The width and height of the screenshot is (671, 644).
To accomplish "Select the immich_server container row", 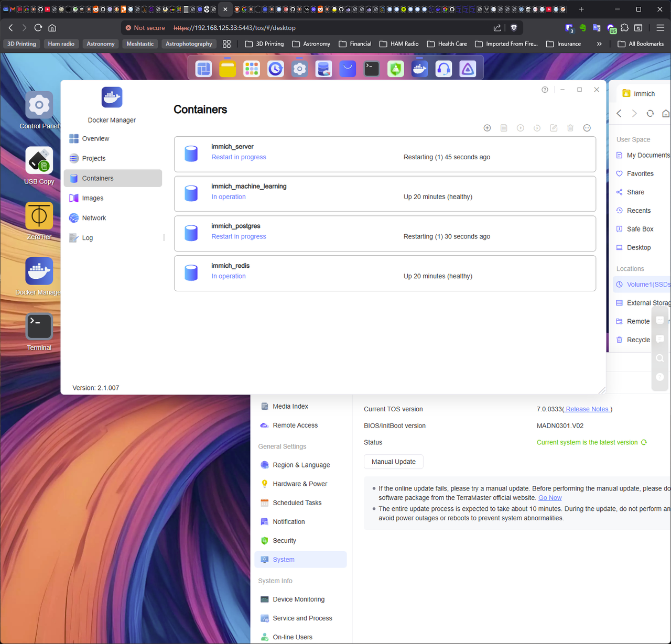I will [x=385, y=154].
